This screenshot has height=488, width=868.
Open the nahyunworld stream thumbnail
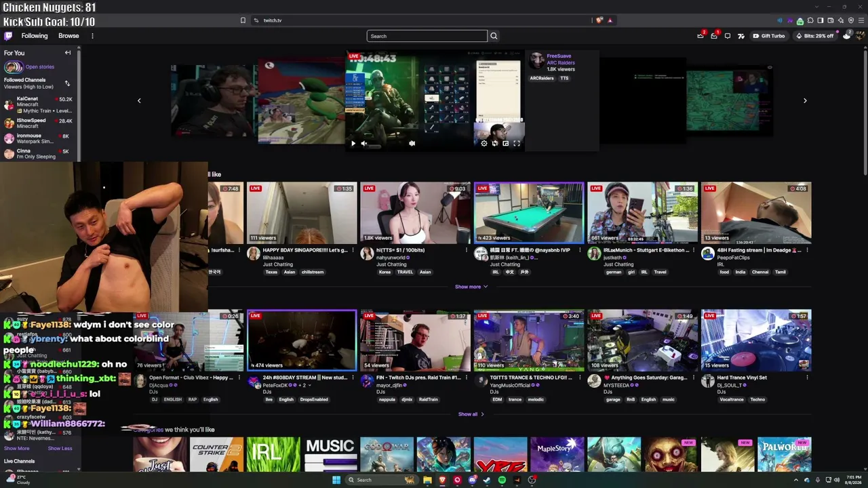point(415,213)
